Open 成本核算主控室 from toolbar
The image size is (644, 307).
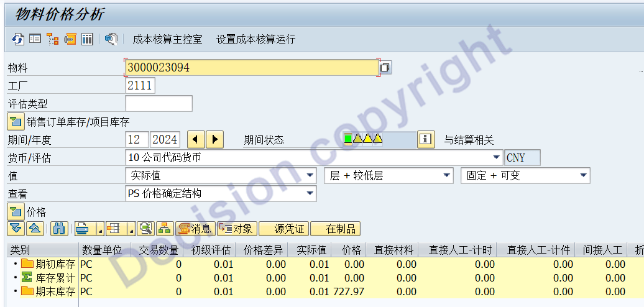pyautogui.click(x=167, y=39)
